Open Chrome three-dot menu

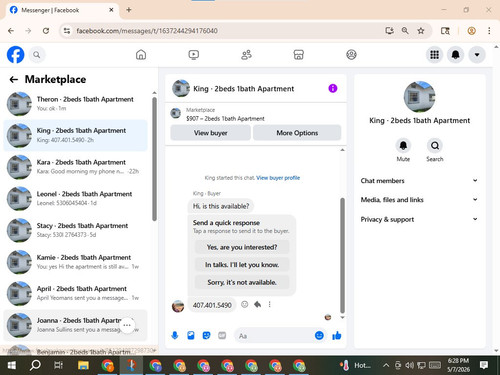489,31
